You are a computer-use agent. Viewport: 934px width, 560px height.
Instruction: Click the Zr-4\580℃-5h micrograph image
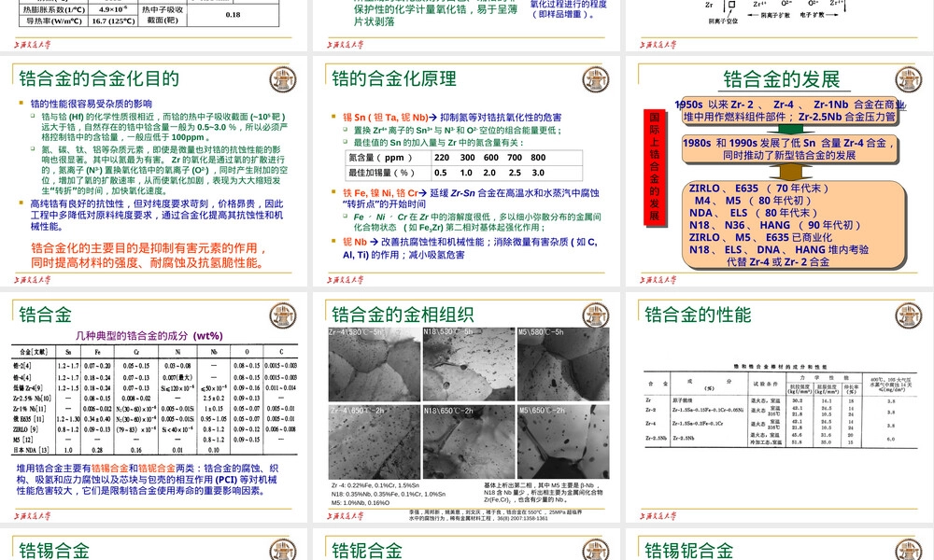click(x=375, y=364)
